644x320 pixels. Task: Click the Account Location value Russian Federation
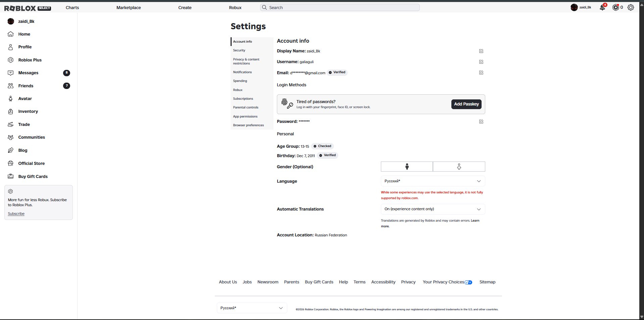pyautogui.click(x=331, y=235)
